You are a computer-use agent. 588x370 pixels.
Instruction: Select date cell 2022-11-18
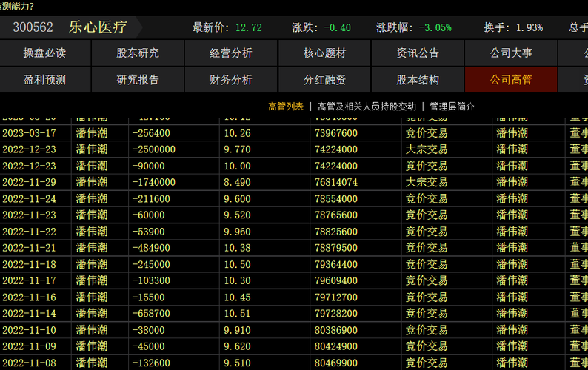(29, 264)
